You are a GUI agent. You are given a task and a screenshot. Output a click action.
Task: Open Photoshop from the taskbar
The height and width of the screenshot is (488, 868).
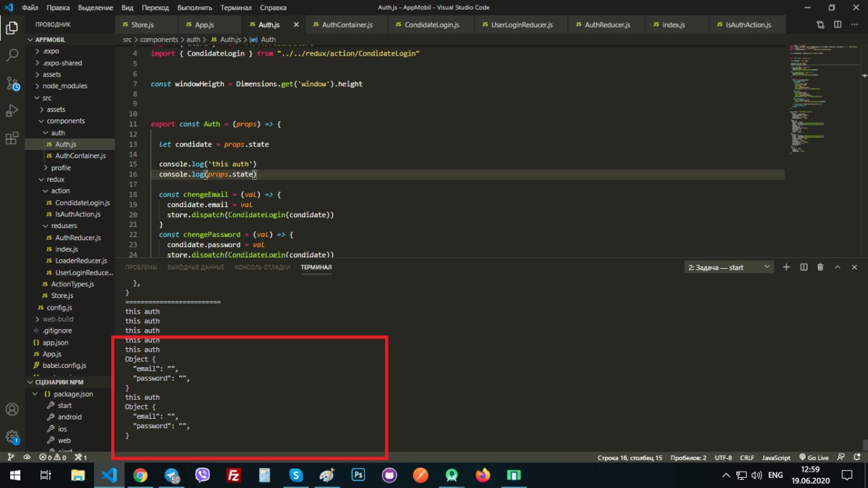[x=359, y=475]
